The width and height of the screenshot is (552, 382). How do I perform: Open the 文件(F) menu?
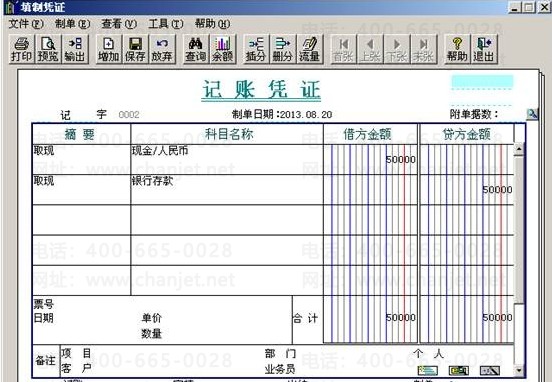pyautogui.click(x=26, y=24)
